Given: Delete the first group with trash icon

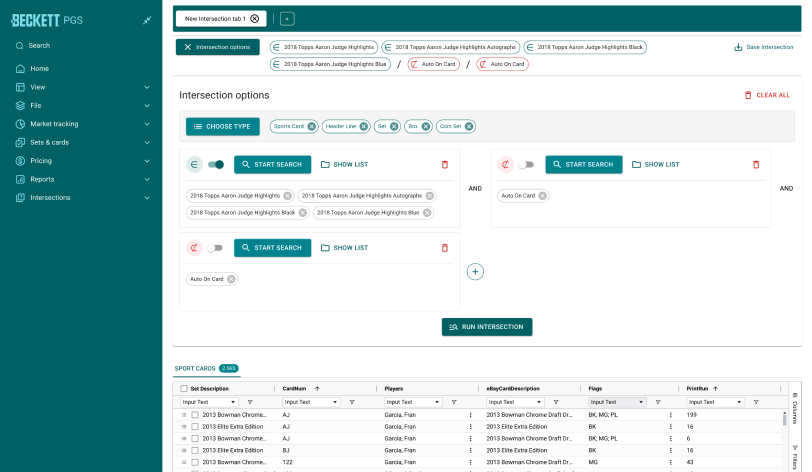Looking at the screenshot, I should click(444, 165).
